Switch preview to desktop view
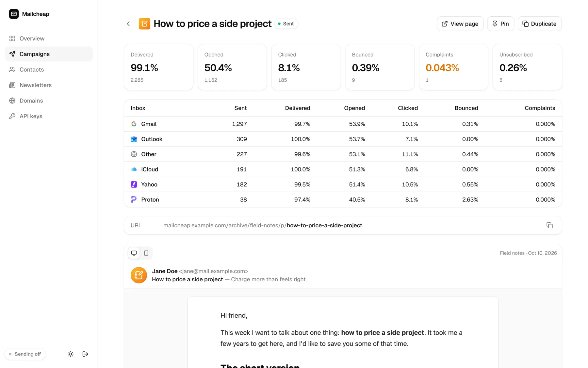 [x=134, y=253]
